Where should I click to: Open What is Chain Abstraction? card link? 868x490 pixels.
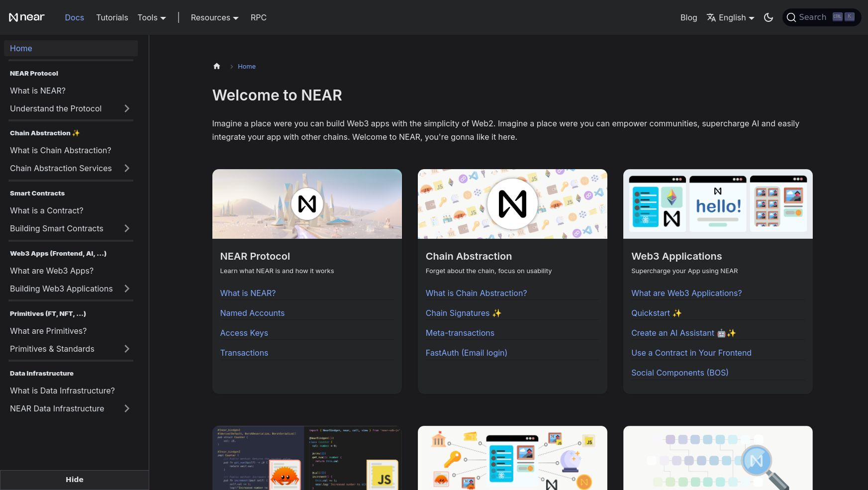(476, 293)
